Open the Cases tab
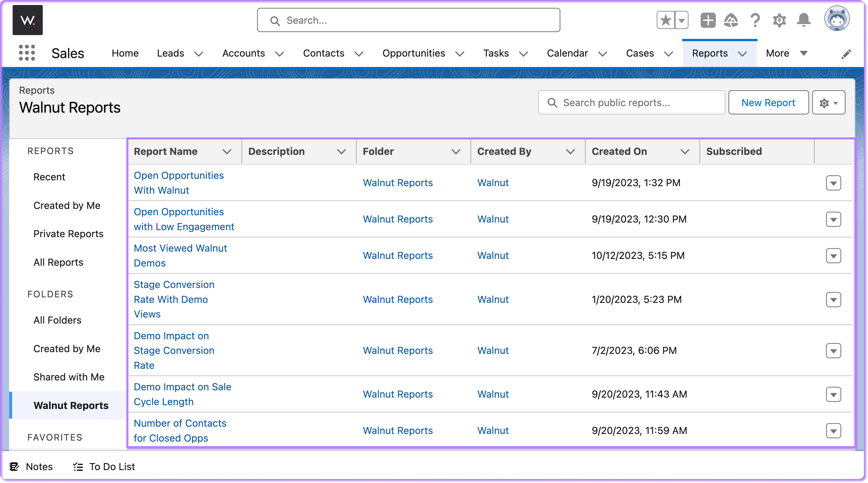 [640, 53]
